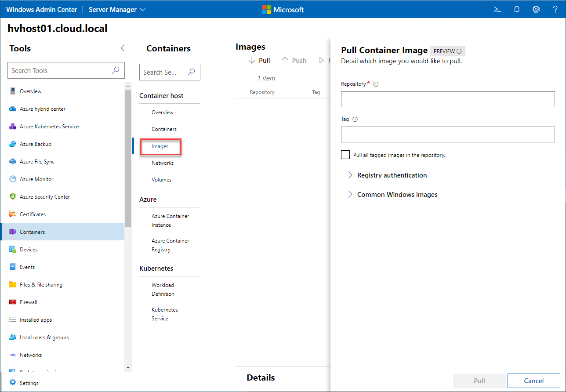Click the Azure Kubernetes Service icon
Image resolution: width=566 pixels, height=392 pixels.
click(x=13, y=127)
